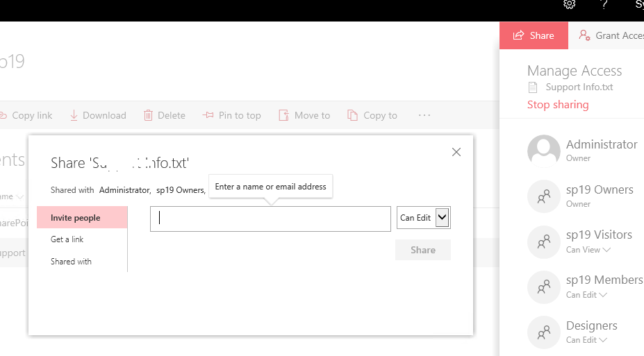Switch to the Get a link tab

pos(67,239)
